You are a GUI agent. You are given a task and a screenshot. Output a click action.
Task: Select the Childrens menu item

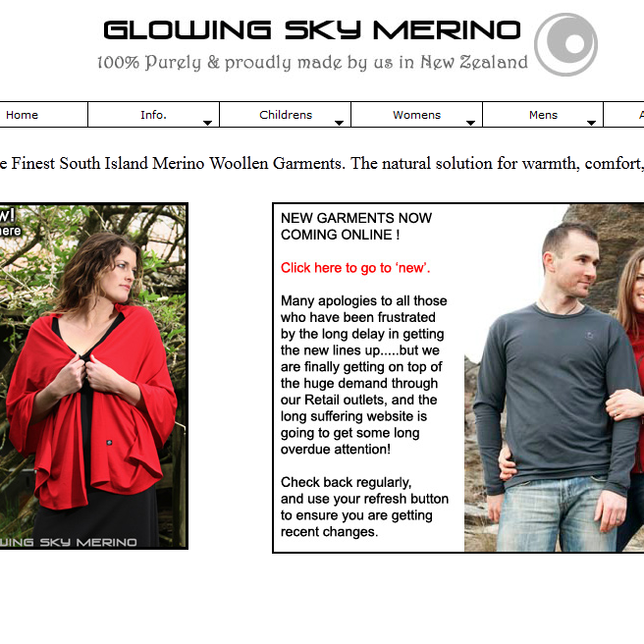285,115
